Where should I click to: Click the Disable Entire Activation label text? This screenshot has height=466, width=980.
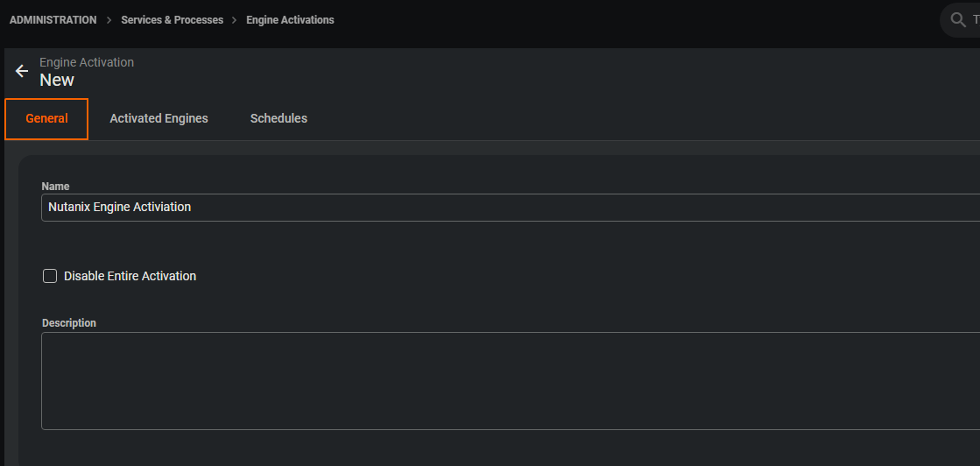click(x=130, y=276)
